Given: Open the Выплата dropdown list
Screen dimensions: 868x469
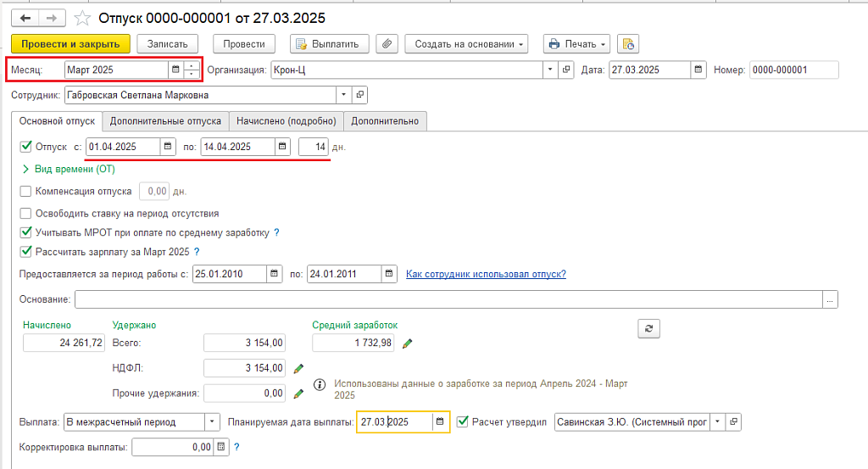Looking at the screenshot, I should coord(212,422).
